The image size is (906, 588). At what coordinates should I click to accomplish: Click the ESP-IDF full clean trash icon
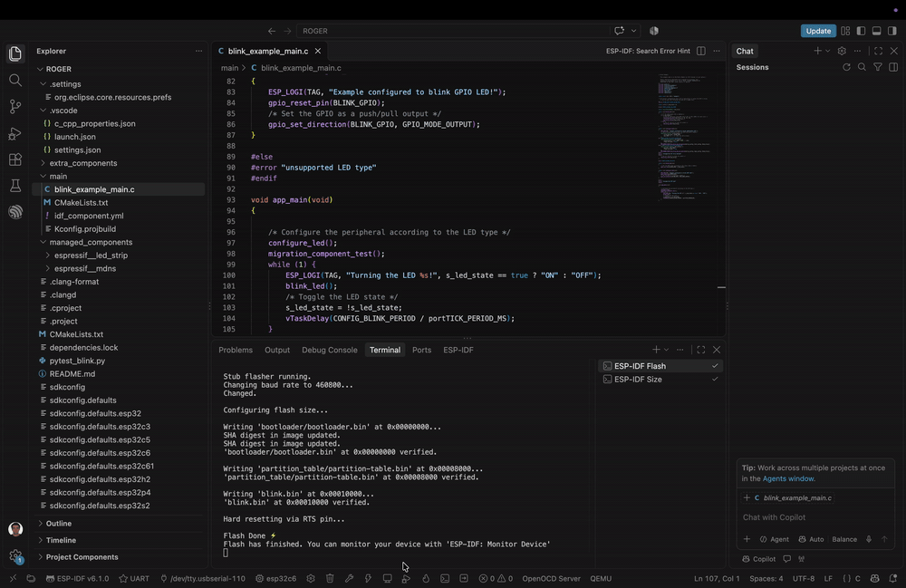[330, 578]
